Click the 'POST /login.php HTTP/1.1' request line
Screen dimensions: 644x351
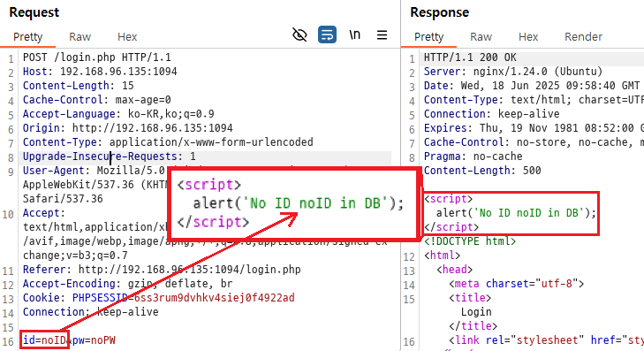coord(97,57)
